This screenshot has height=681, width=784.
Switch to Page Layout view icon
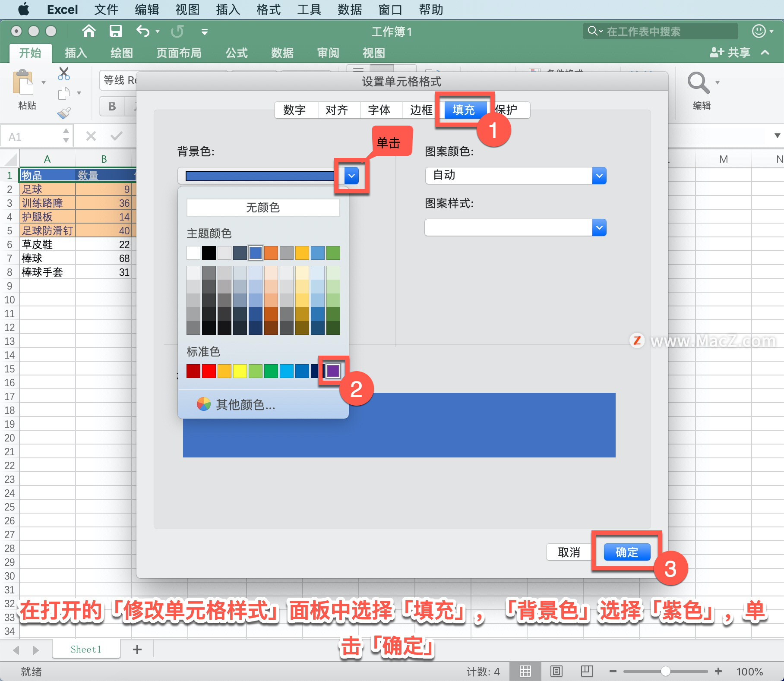click(556, 672)
